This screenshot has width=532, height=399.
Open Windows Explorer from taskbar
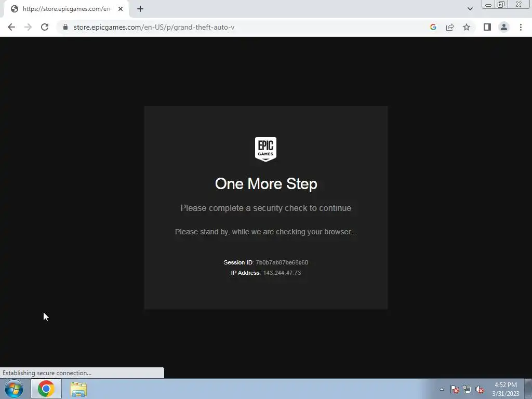[78, 389]
